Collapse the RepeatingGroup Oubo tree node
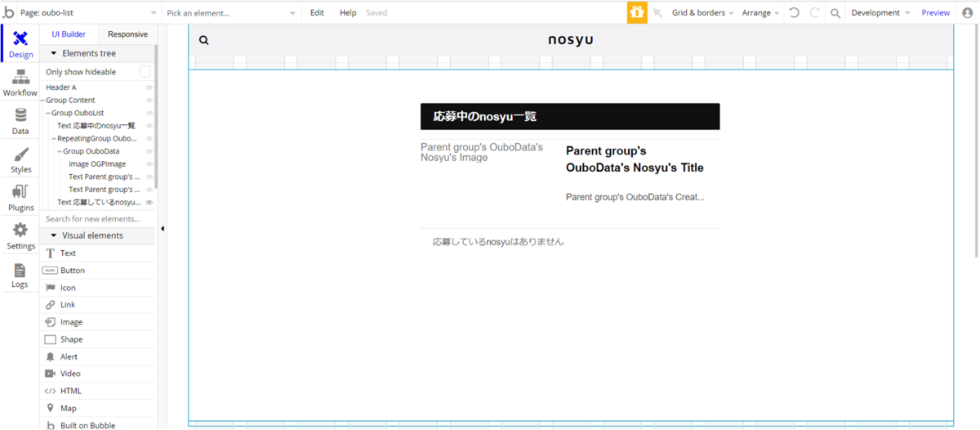 pos(54,139)
